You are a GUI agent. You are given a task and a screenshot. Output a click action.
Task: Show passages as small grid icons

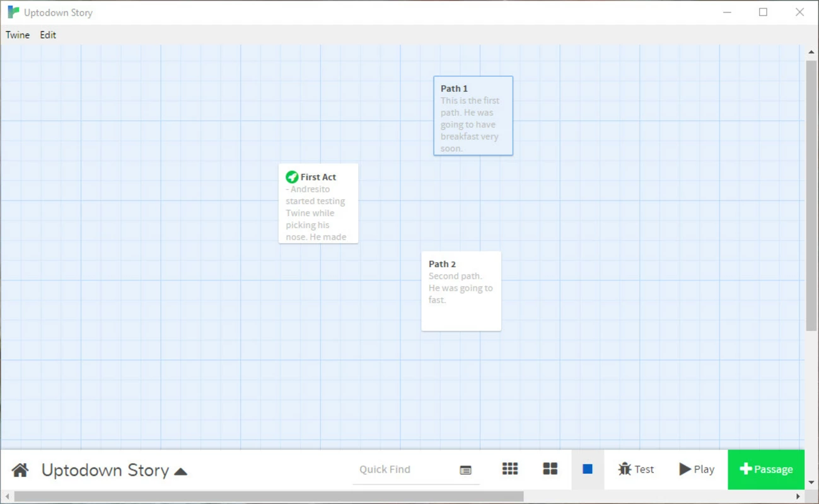point(509,469)
